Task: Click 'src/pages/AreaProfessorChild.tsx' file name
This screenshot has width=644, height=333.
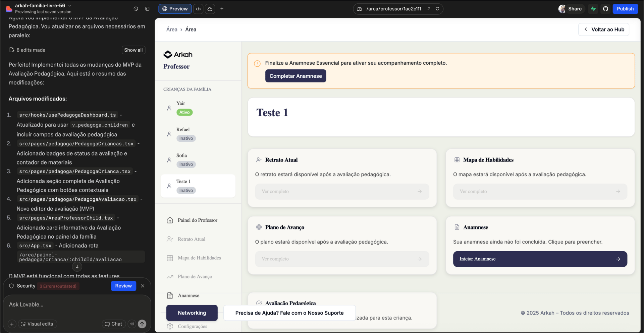Action: [66, 218]
